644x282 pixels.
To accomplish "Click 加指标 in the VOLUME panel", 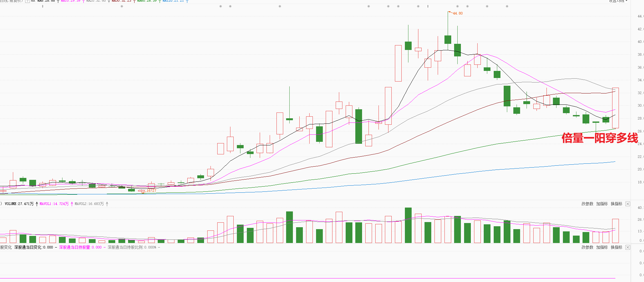I will 602,204.
